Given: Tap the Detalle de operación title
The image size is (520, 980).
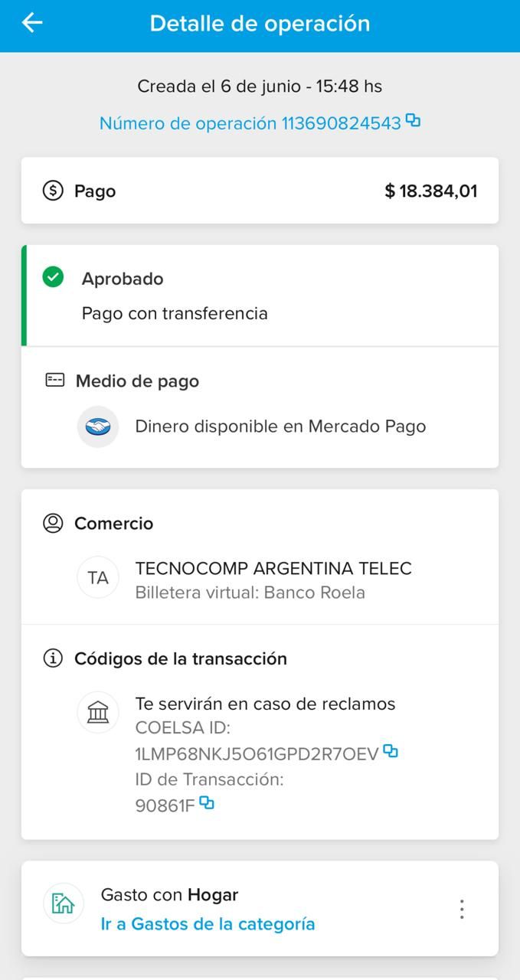Looking at the screenshot, I should pos(260,24).
